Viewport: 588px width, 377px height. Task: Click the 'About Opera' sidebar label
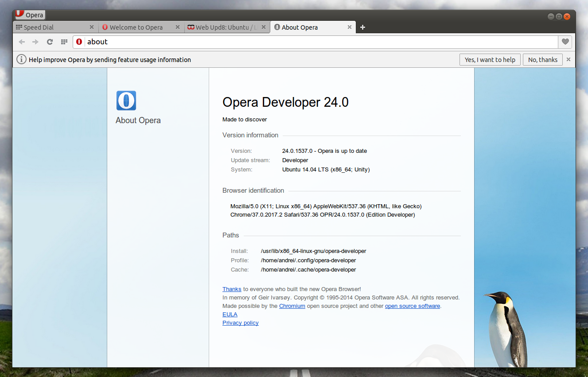[x=138, y=120]
